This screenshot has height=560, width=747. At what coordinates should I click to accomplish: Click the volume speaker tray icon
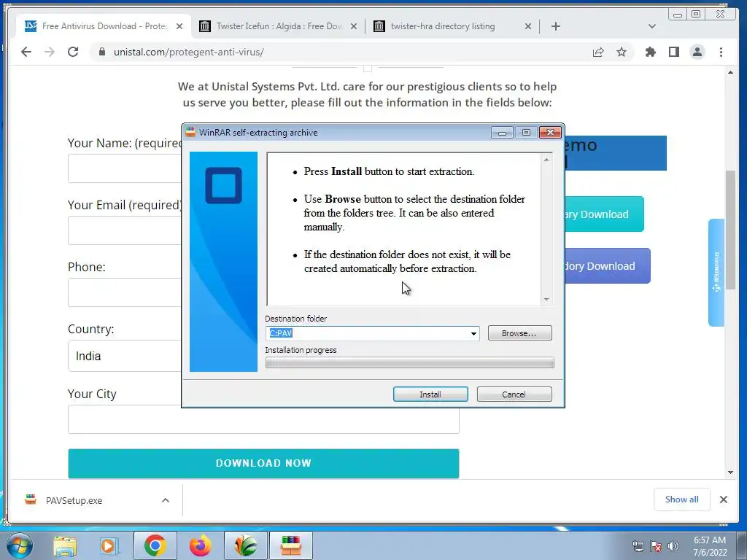(673, 546)
